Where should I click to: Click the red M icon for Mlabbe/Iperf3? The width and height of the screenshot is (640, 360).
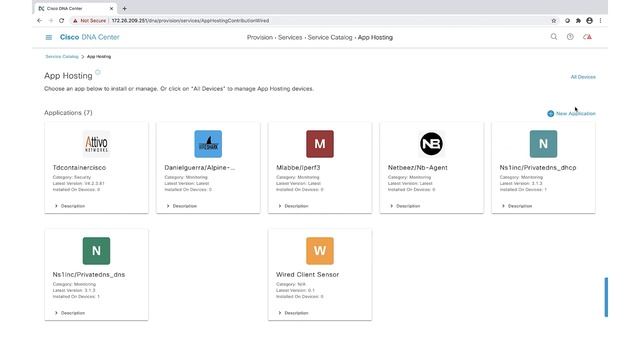click(x=320, y=144)
